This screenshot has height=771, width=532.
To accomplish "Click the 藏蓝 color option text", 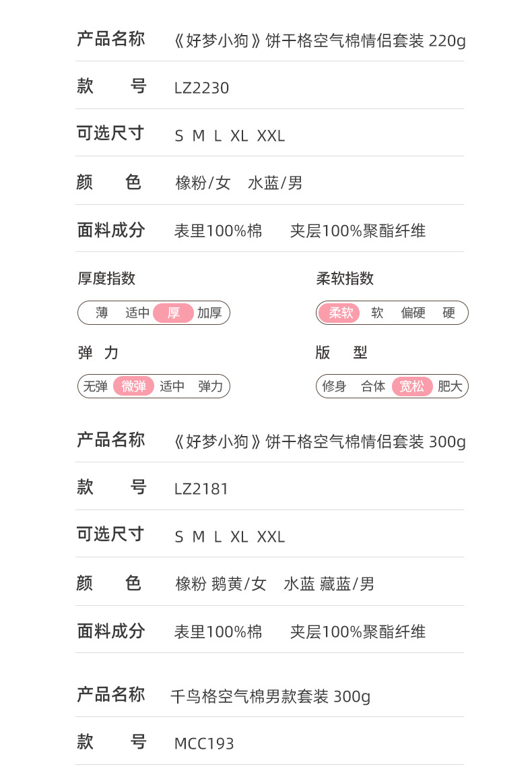I will click(335, 584).
